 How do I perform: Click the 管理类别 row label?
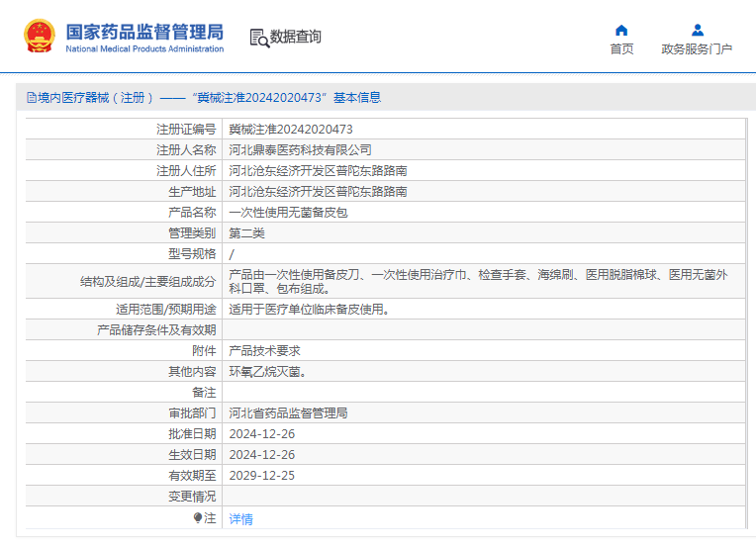tap(192, 233)
